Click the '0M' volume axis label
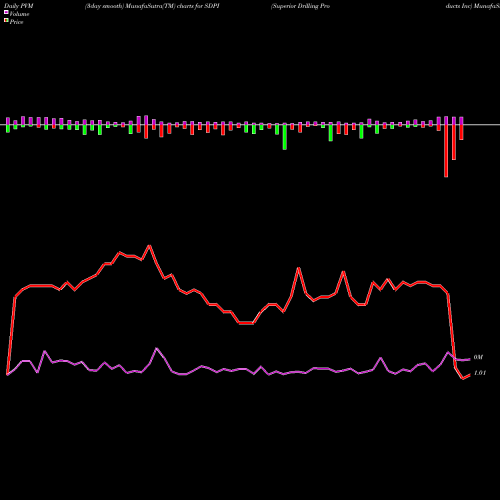500x500 pixels. pos(478,357)
